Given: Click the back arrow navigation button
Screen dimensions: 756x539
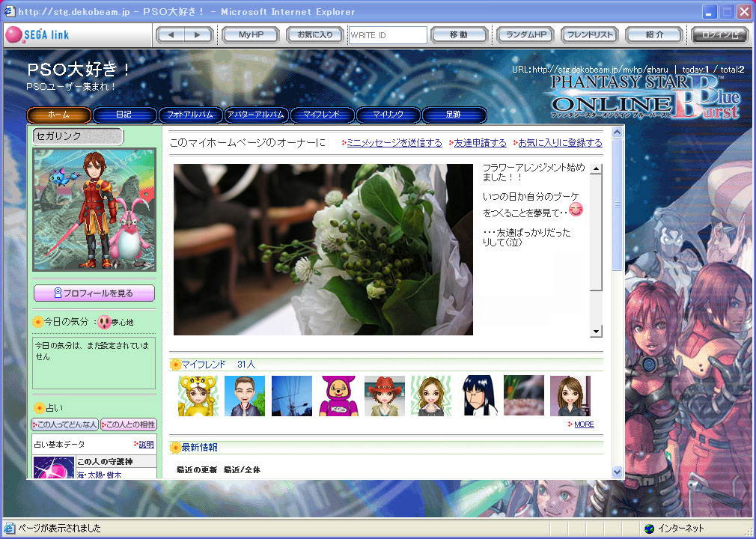Looking at the screenshot, I should click(171, 35).
